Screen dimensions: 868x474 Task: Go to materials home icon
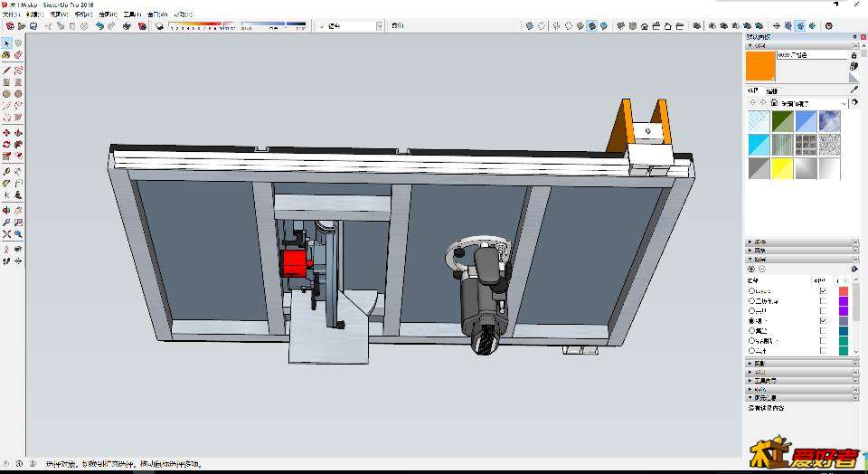pos(774,103)
